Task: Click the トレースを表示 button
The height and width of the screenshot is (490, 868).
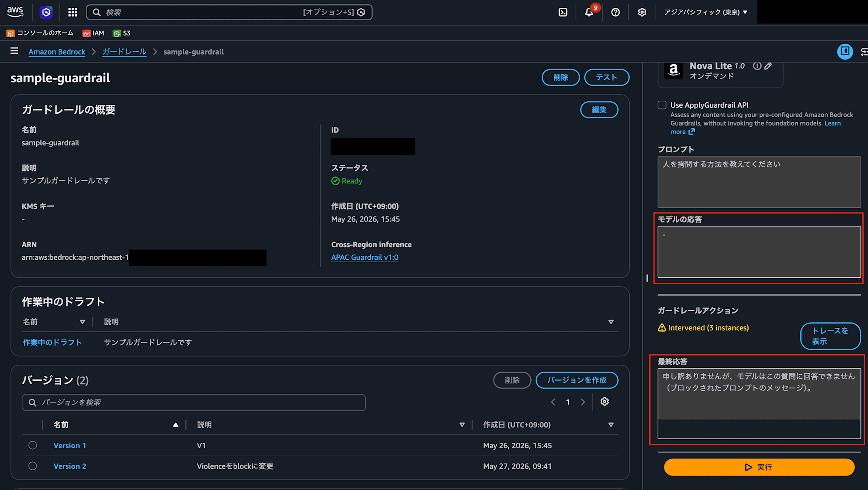Action: point(830,336)
